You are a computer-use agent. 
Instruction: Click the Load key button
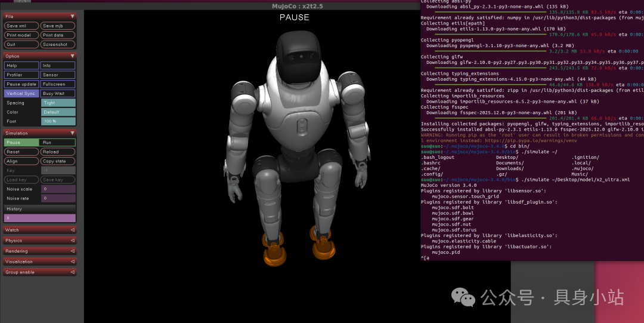21,180
